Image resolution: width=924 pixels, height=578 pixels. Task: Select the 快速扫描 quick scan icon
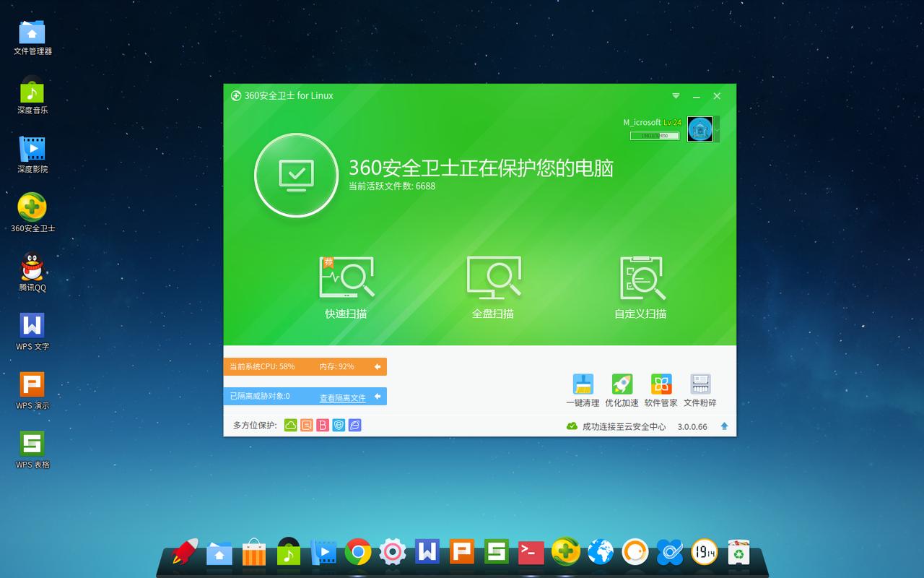[x=347, y=278]
